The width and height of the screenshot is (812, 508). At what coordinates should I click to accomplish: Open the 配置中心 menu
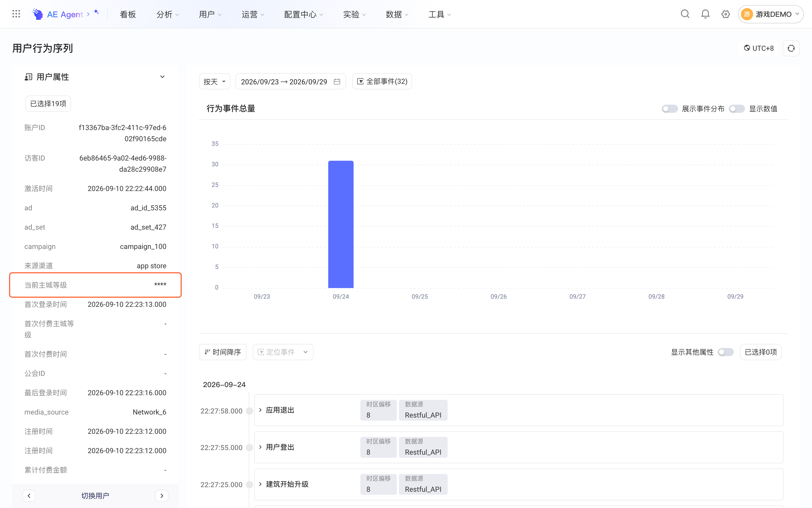pyautogui.click(x=304, y=14)
